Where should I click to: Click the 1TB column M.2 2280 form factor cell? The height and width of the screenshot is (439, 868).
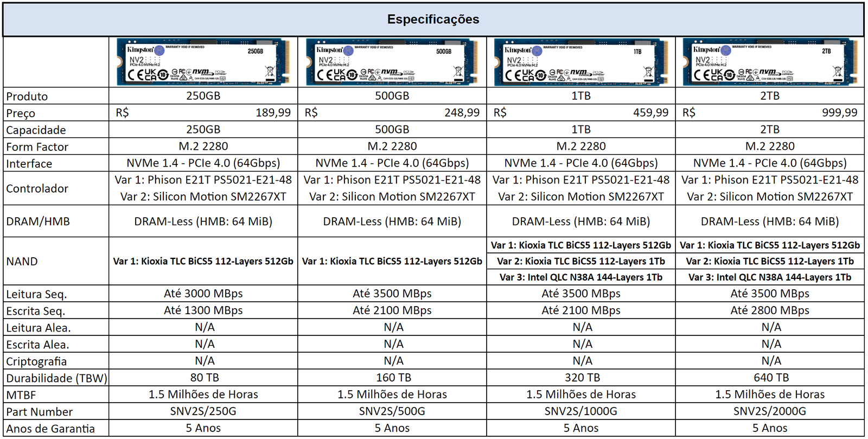tap(581, 147)
